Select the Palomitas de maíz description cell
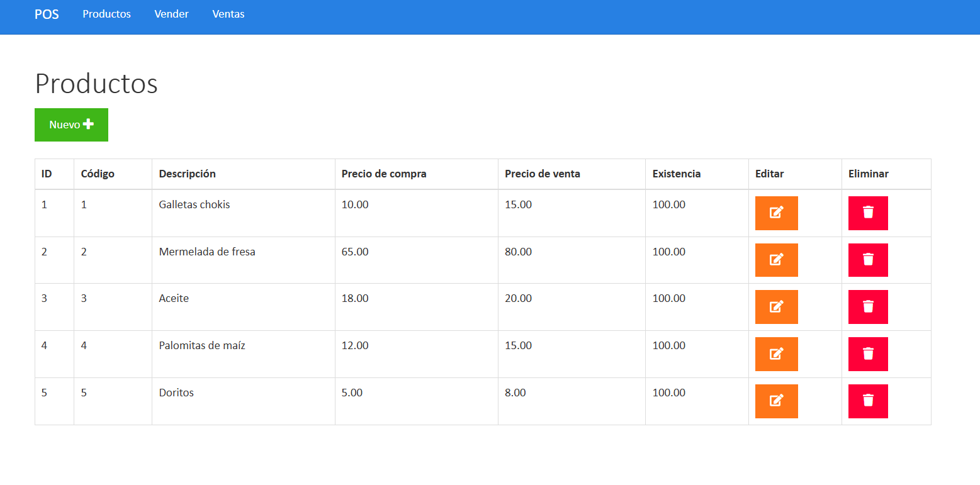Viewport: 980px width, 485px height. pos(243,354)
